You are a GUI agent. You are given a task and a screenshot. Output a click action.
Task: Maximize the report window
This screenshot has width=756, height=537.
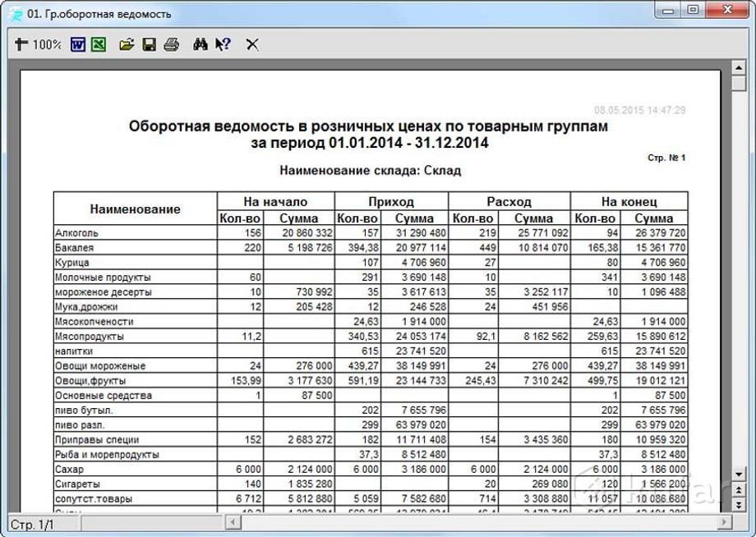click(693, 11)
